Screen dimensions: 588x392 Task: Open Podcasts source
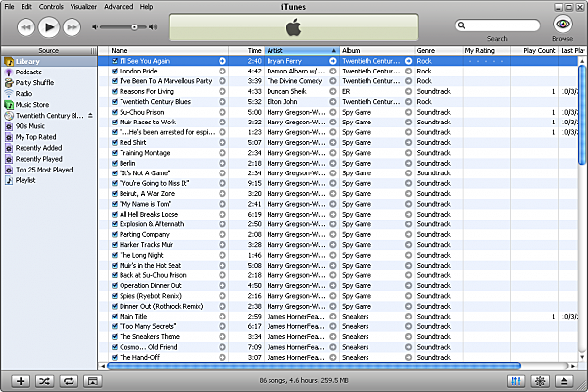point(49,72)
